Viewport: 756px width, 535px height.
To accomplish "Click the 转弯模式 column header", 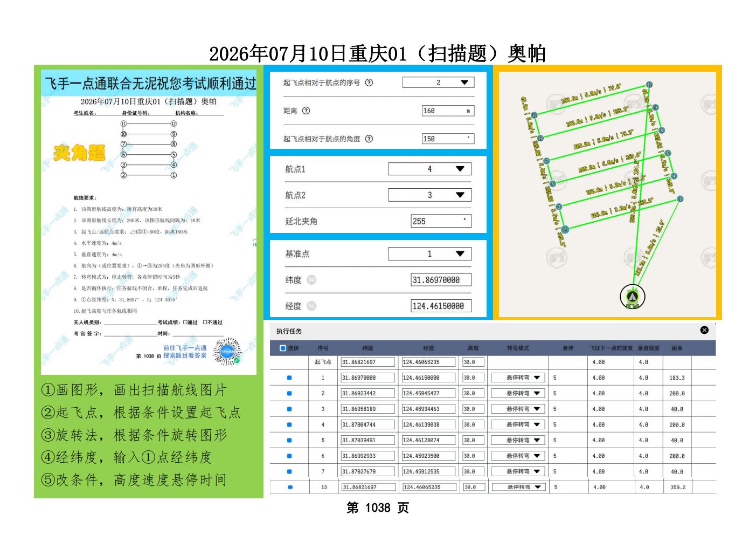I will click(518, 348).
